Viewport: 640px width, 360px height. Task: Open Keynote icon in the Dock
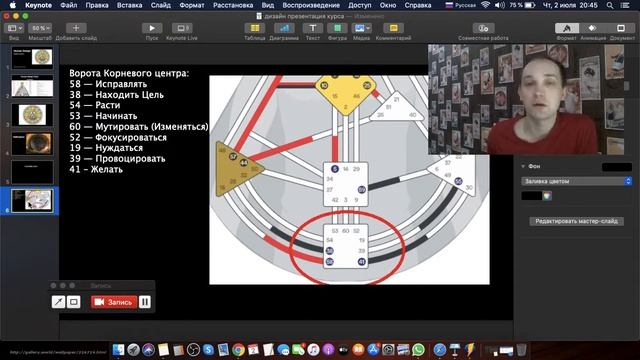point(455,350)
